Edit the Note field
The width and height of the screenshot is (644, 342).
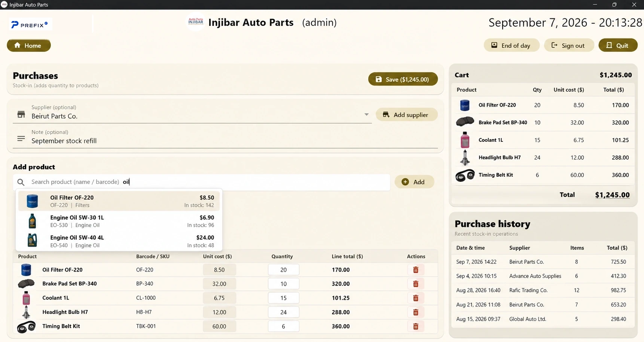coord(225,138)
